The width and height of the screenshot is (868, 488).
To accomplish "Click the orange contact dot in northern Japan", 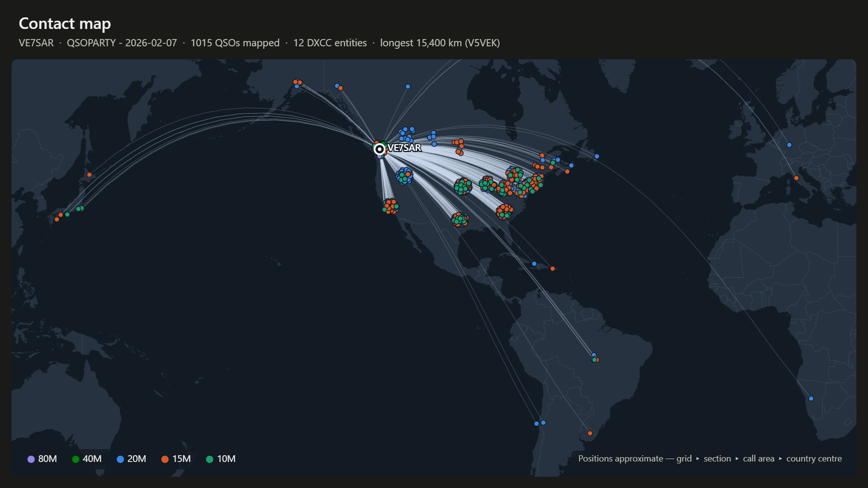I will tap(89, 175).
